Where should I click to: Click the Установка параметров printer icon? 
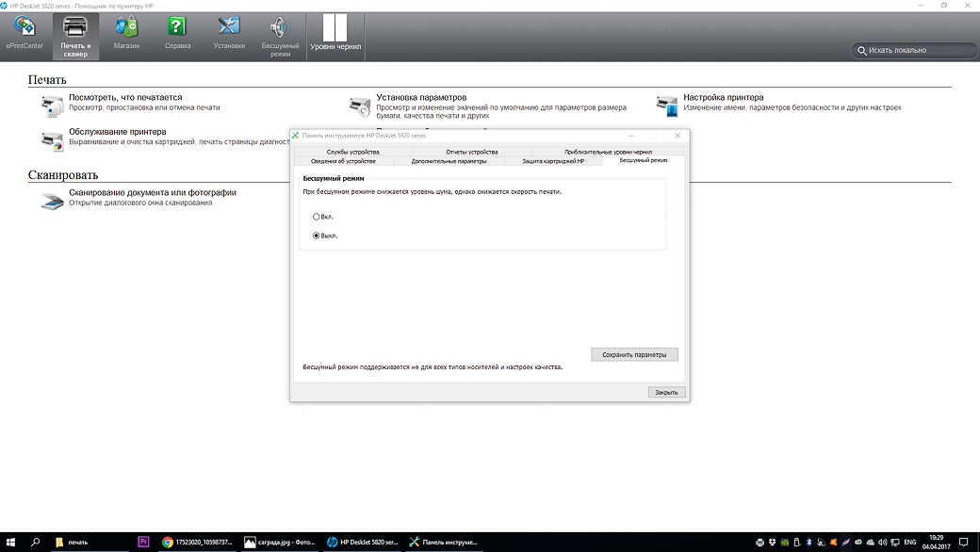pos(359,106)
